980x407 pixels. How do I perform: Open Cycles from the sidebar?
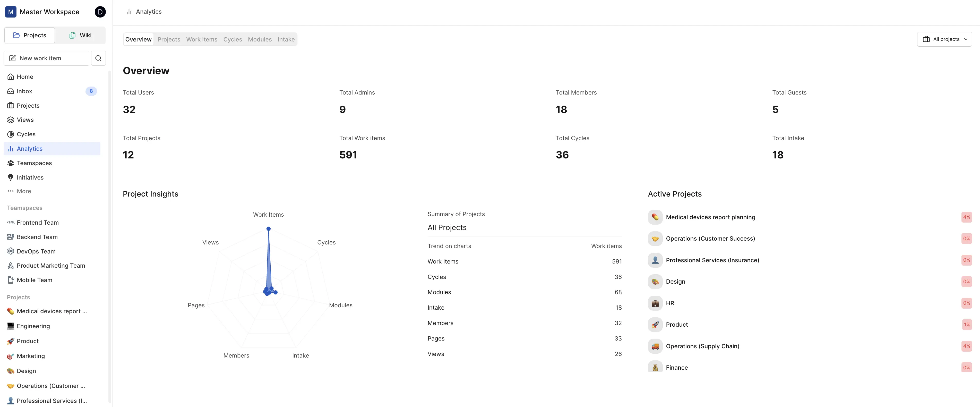coord(52,134)
